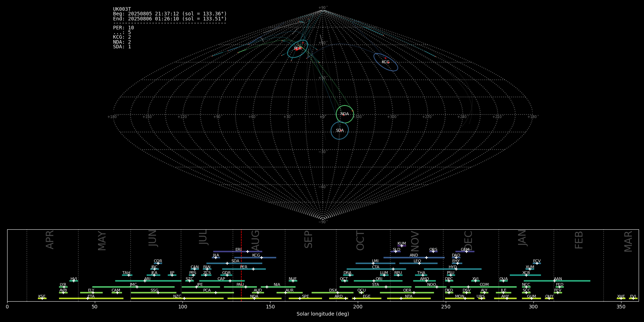
Task: Click the COR shower label in the timeline
Action: point(158,261)
